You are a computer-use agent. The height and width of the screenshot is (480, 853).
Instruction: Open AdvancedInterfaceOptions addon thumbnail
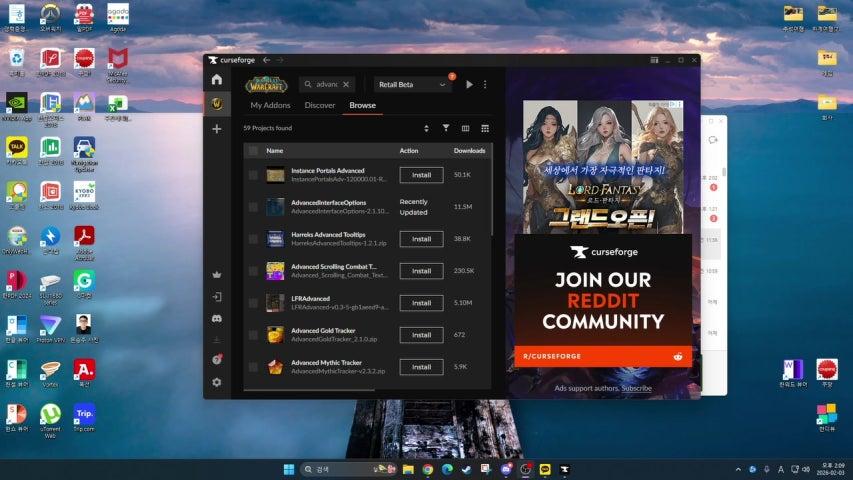coord(275,207)
